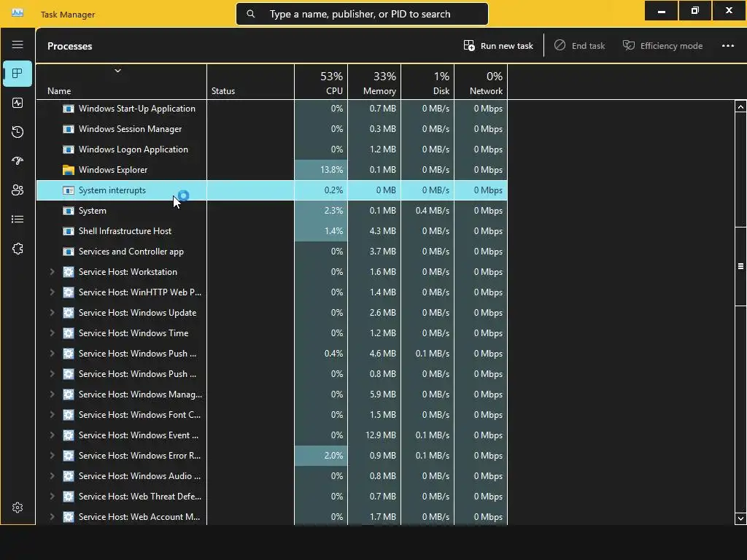Click the collapse chevron above Name column
This screenshot has height=560, width=747.
click(x=117, y=71)
